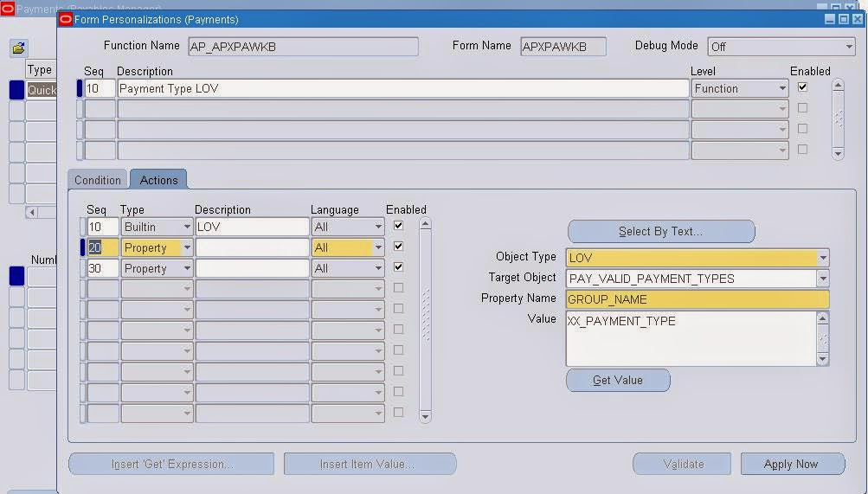Open Language dropdown for action seq 10
Image resolution: width=868 pixels, height=494 pixels.
pyautogui.click(x=378, y=227)
